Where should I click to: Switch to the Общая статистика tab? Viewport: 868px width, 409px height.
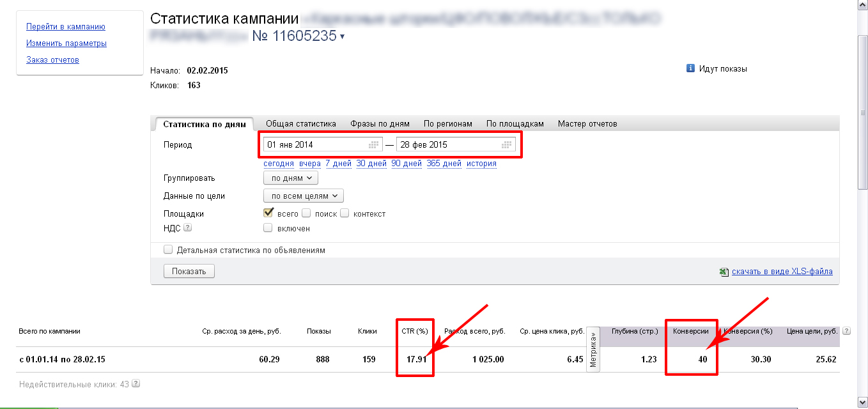[x=301, y=124]
